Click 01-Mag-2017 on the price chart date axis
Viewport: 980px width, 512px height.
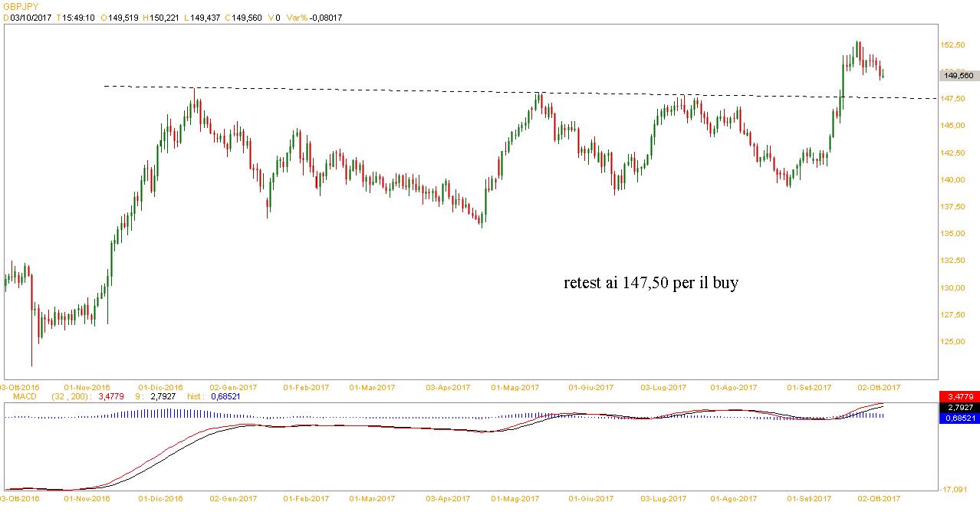point(515,388)
